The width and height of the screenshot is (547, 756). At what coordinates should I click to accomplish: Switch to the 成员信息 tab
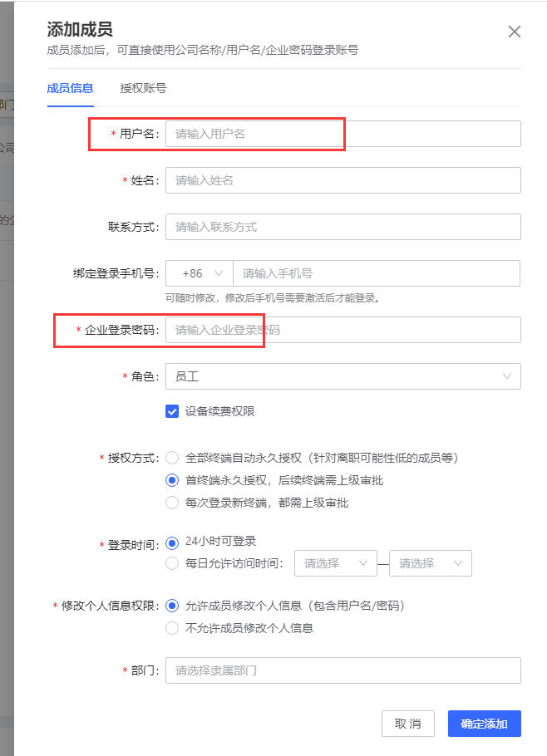71,88
